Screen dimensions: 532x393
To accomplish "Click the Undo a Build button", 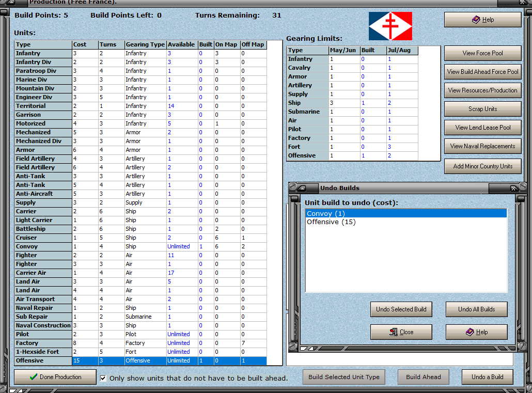I will (487, 376).
